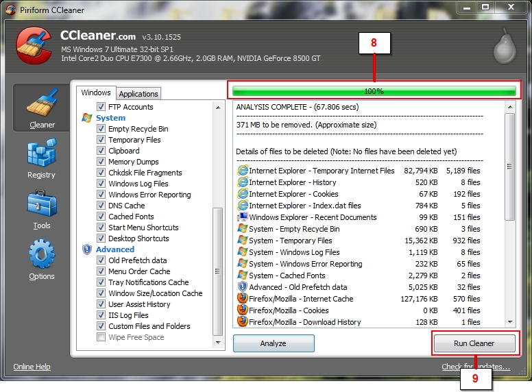Uncheck Empty Recycle Bin
Viewport: 532px width, 392px height.
coord(101,129)
